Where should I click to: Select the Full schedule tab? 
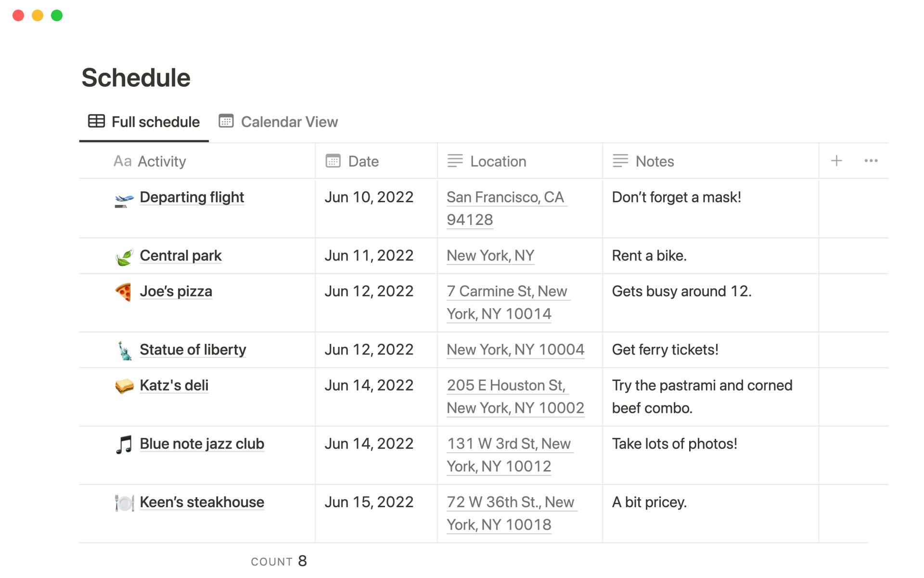pyautogui.click(x=144, y=122)
